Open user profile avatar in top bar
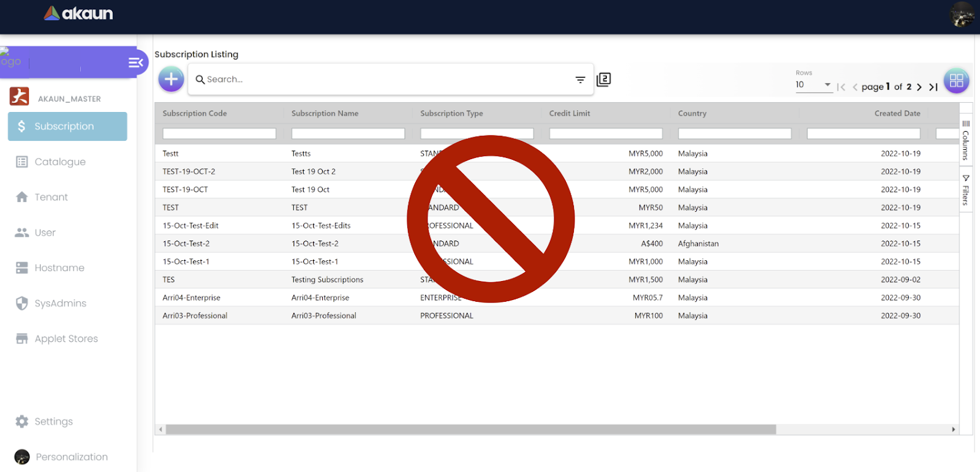The width and height of the screenshot is (980, 472). 962,15
